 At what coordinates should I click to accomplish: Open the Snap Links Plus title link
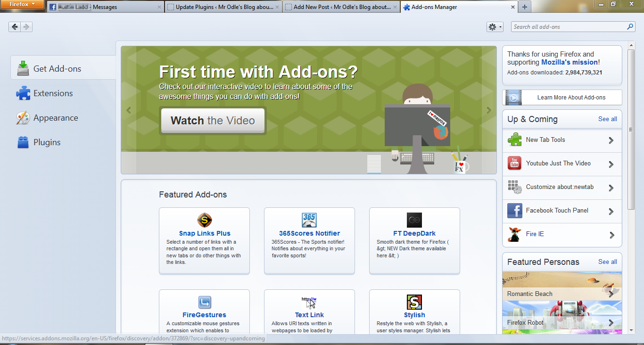[x=205, y=233]
